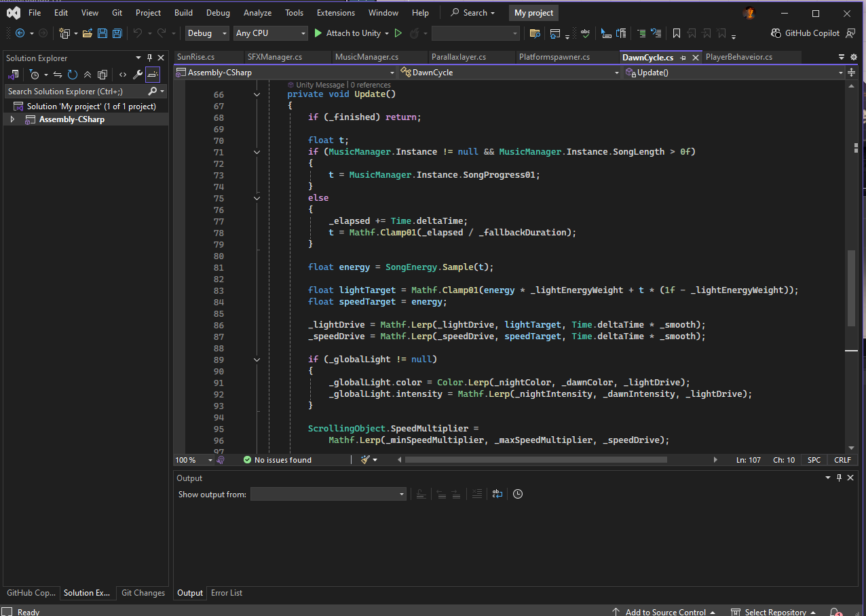Viewport: 866px width, 616px height.
Task: Click the Save All toolbar icon
Action: coord(117,33)
